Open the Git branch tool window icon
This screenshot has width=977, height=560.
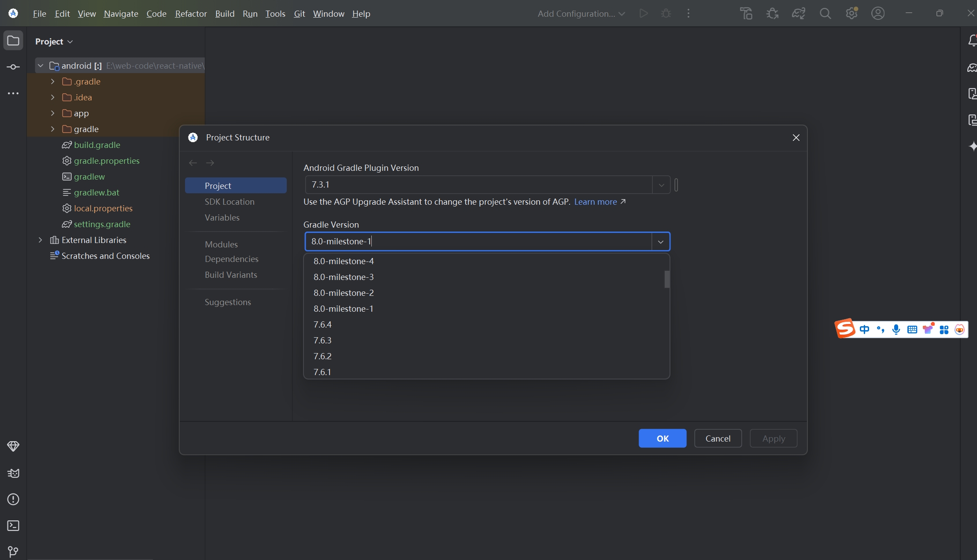click(13, 552)
